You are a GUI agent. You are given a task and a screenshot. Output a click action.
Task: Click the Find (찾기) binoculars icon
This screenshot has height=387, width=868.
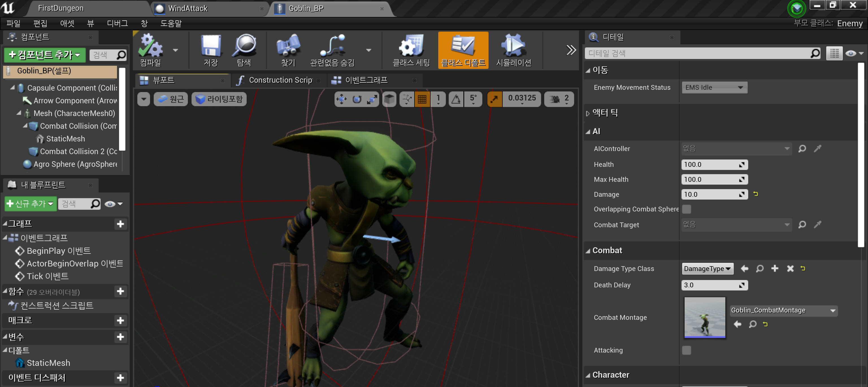(x=288, y=46)
